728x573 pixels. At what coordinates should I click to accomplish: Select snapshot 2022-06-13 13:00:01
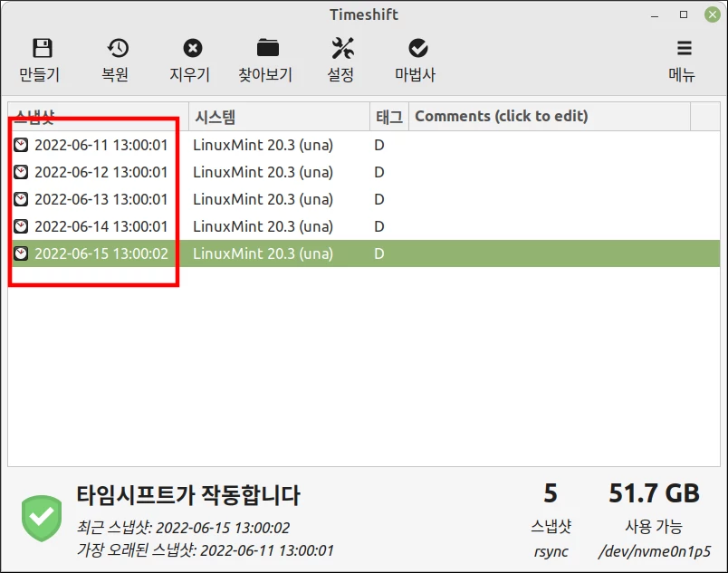(x=101, y=199)
